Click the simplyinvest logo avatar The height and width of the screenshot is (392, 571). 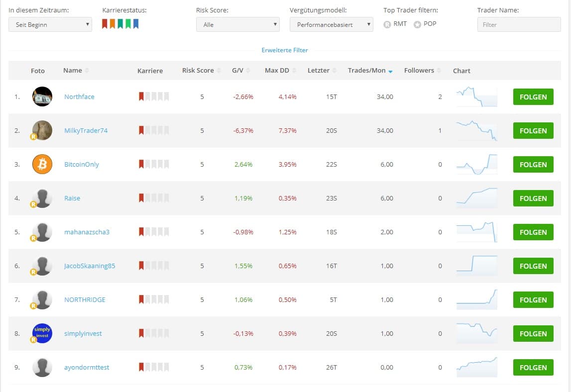pos(42,333)
